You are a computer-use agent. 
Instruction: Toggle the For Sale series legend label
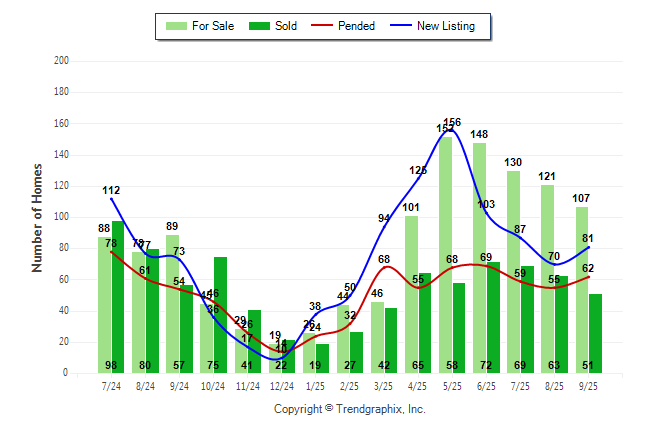tap(215, 26)
